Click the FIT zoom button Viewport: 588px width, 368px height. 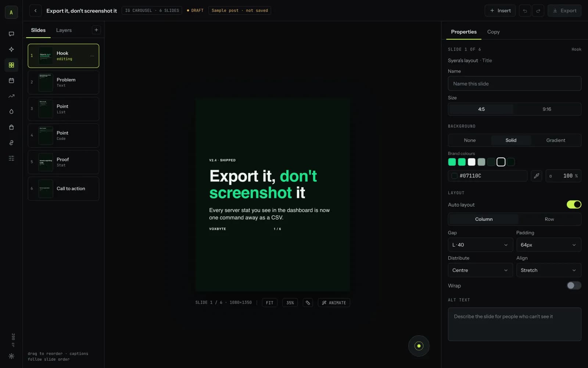point(270,303)
